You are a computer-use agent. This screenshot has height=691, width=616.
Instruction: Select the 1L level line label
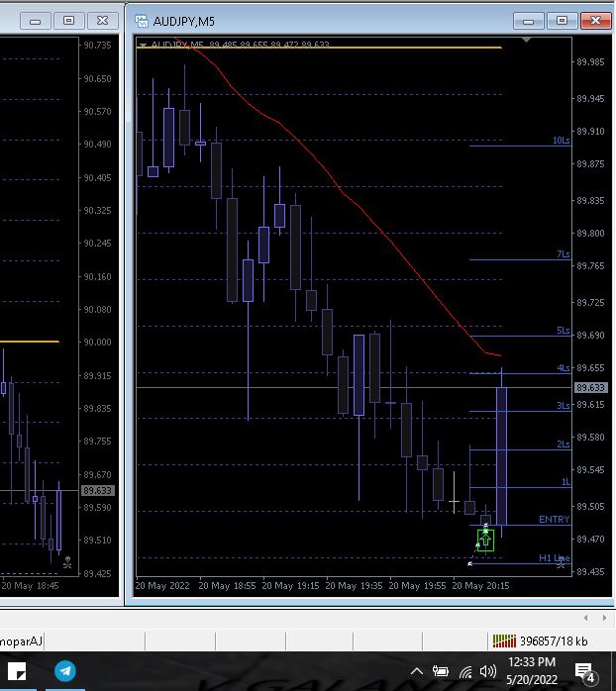pyautogui.click(x=565, y=482)
